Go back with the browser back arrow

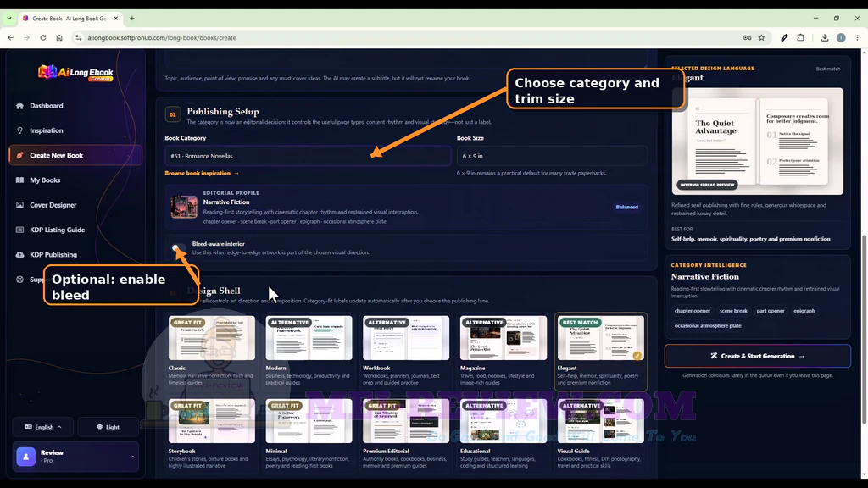tap(10, 37)
